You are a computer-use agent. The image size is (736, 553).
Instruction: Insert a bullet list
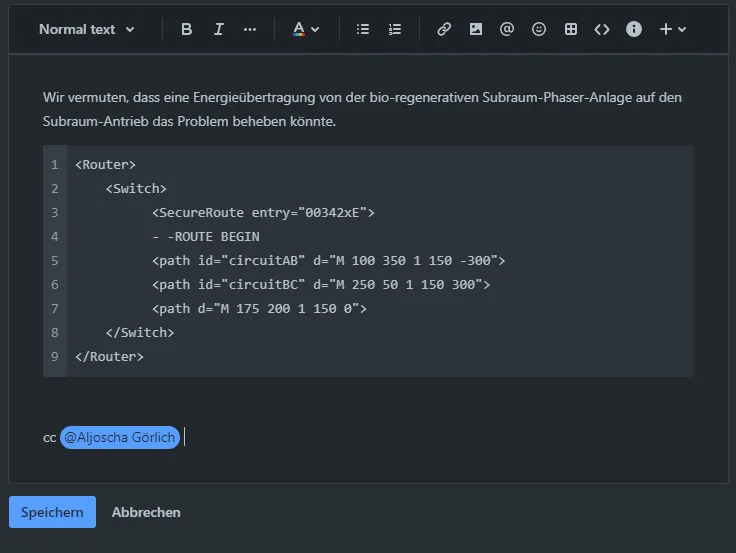click(x=362, y=30)
